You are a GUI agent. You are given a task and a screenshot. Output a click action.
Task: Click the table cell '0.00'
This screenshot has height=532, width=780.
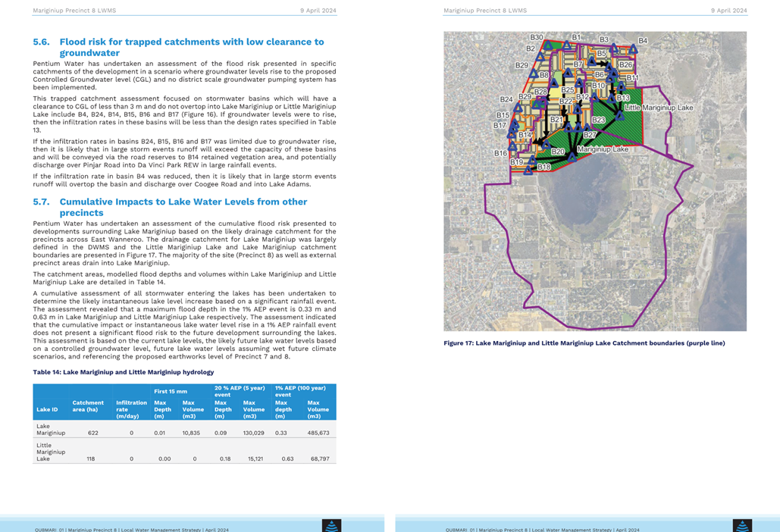click(164, 459)
